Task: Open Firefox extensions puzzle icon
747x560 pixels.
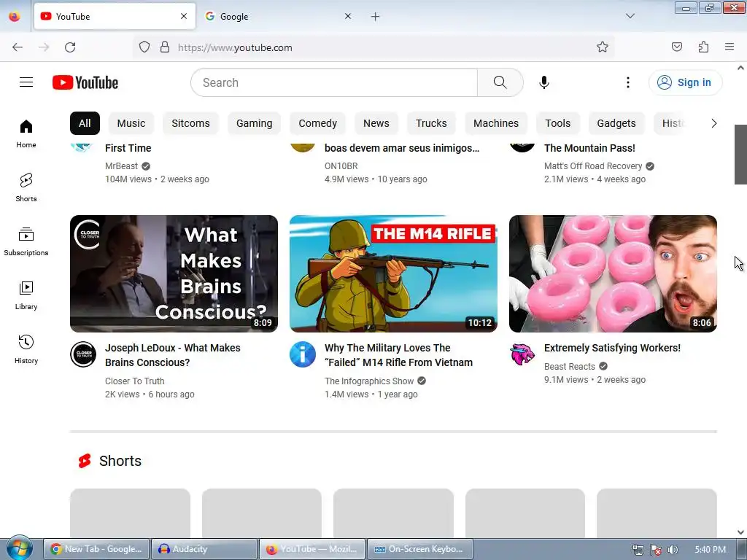Action: (x=704, y=47)
